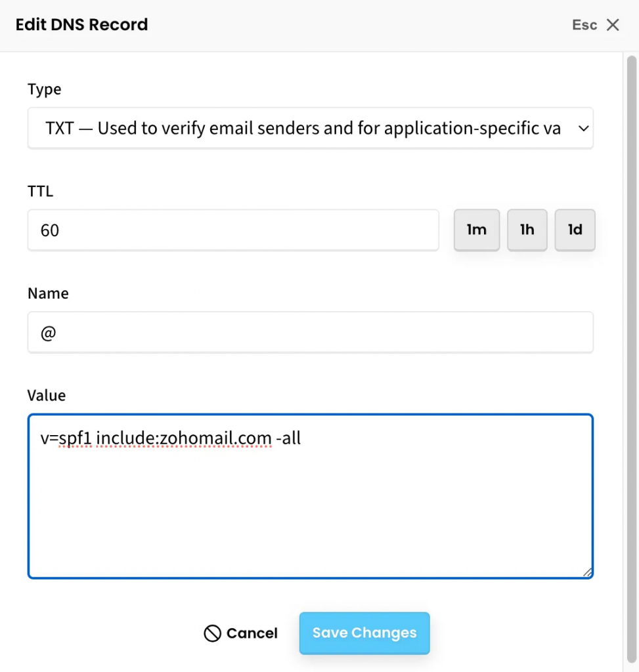
Task: Focus the TTL input field
Action: pyautogui.click(x=233, y=230)
